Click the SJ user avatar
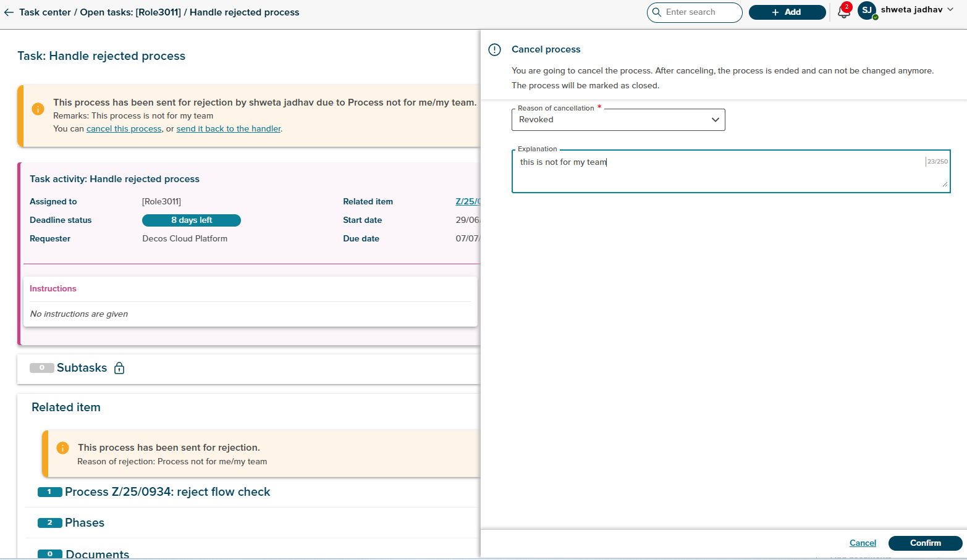 coord(866,10)
